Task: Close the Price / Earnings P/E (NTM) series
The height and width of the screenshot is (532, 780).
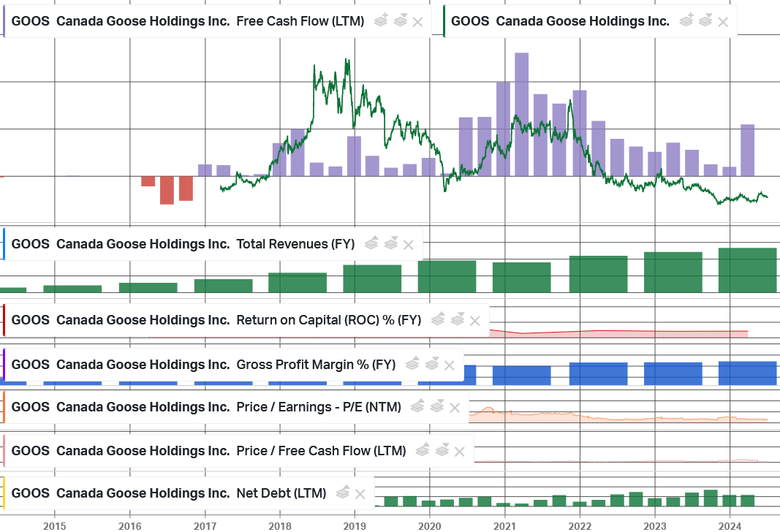Action: pyautogui.click(x=455, y=408)
